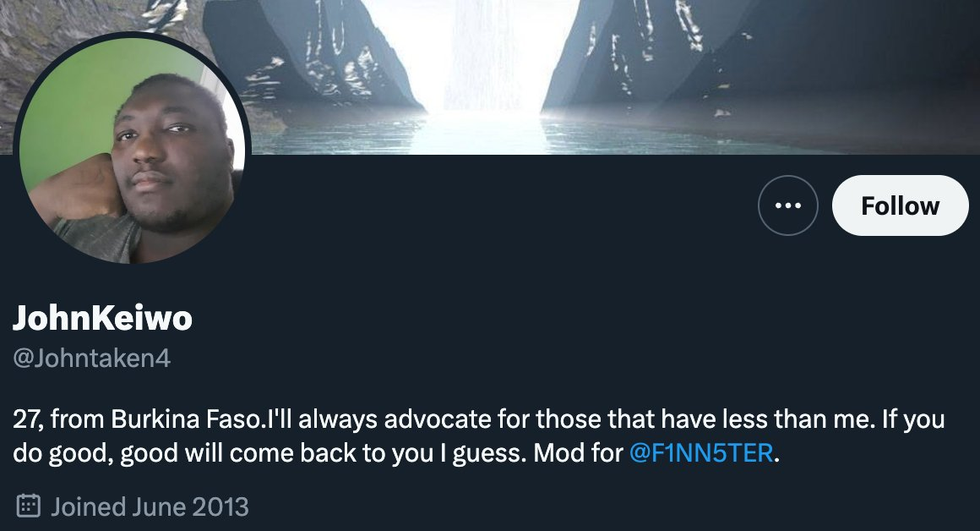
Task: Open the @F1NN5TER mention link
Action: click(x=700, y=453)
